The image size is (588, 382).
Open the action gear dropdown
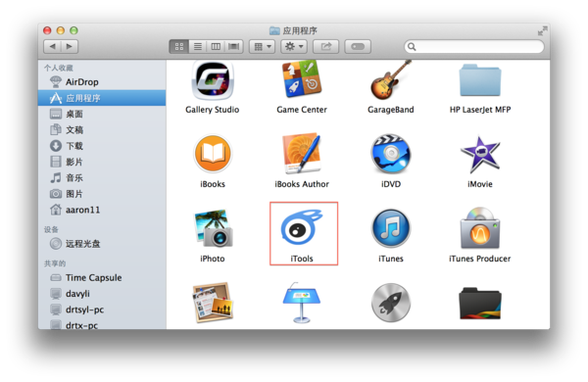point(294,46)
